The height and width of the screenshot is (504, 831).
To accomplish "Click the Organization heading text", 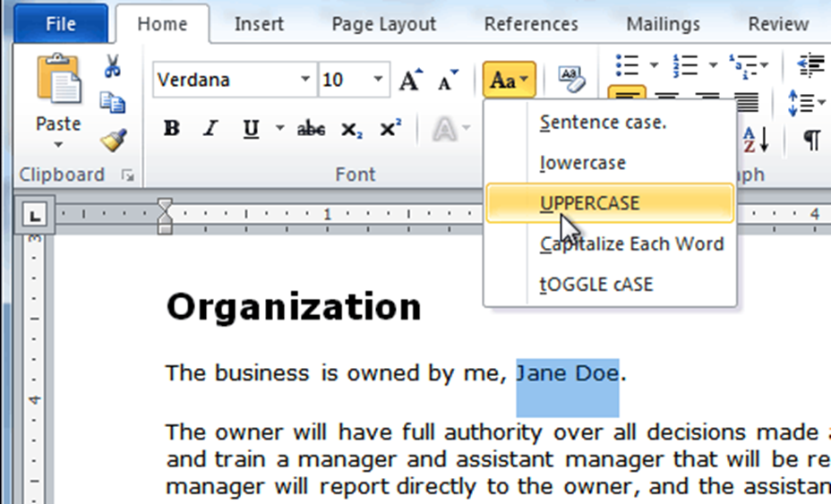I will pyautogui.click(x=294, y=308).
